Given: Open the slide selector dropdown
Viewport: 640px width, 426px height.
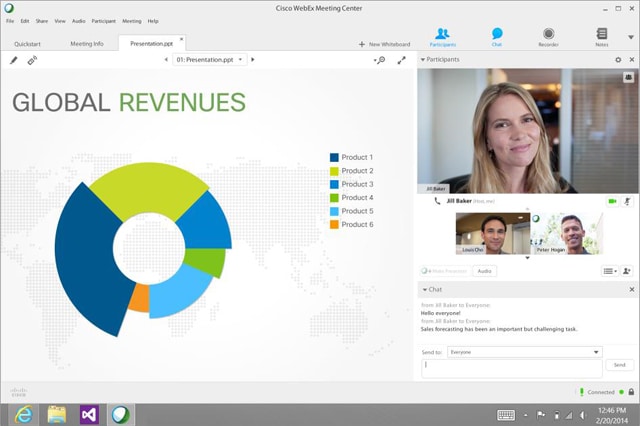Looking at the screenshot, I should coord(210,60).
